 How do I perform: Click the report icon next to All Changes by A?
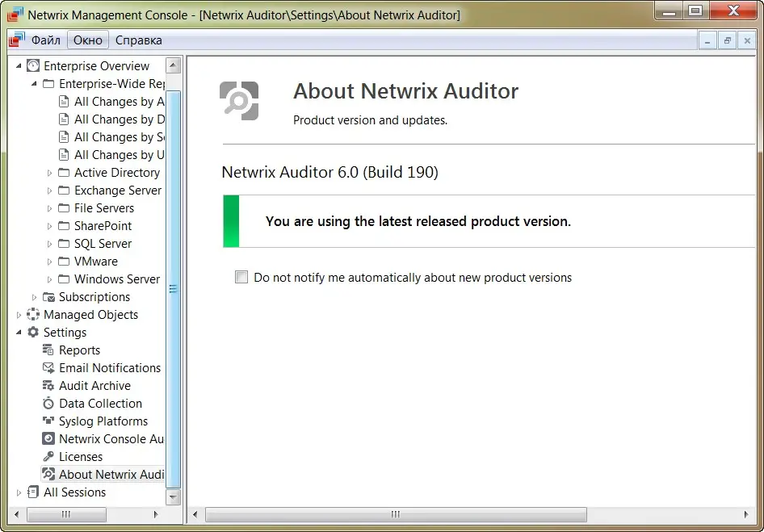point(64,102)
